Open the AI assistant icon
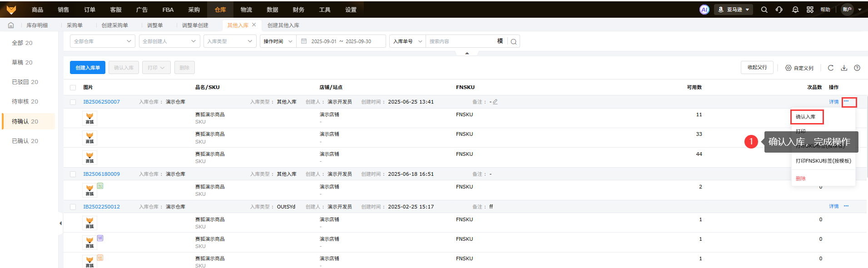This screenshot has width=868, height=268. 704,10
